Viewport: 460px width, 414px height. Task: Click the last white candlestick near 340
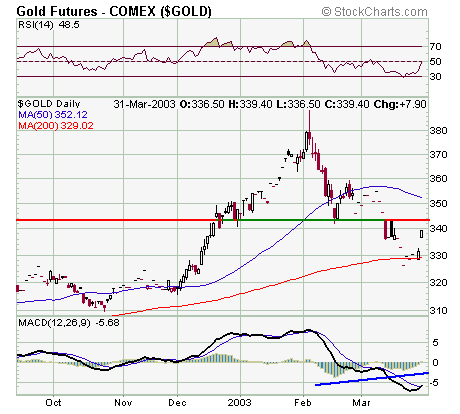[x=422, y=234]
